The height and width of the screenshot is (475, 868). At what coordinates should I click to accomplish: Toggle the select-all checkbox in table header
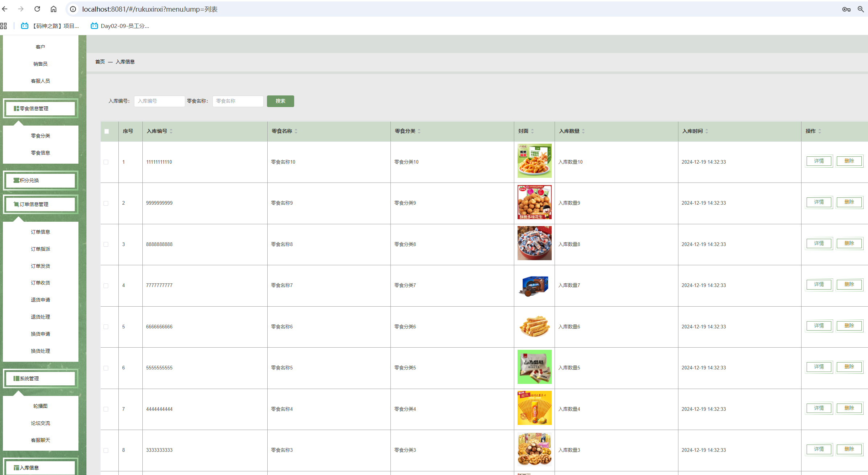pyautogui.click(x=106, y=131)
